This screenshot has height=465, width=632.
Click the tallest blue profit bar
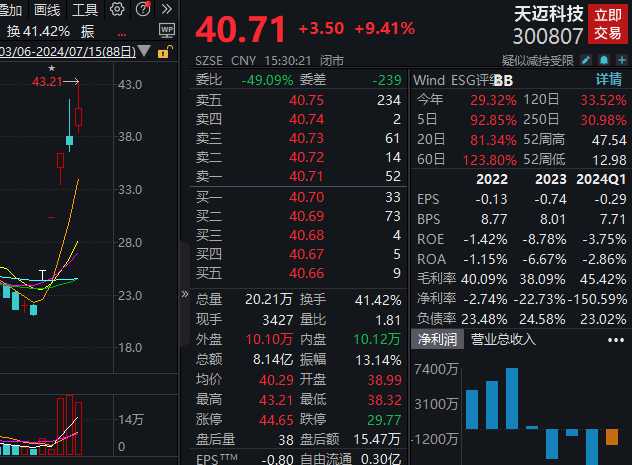click(x=512, y=399)
